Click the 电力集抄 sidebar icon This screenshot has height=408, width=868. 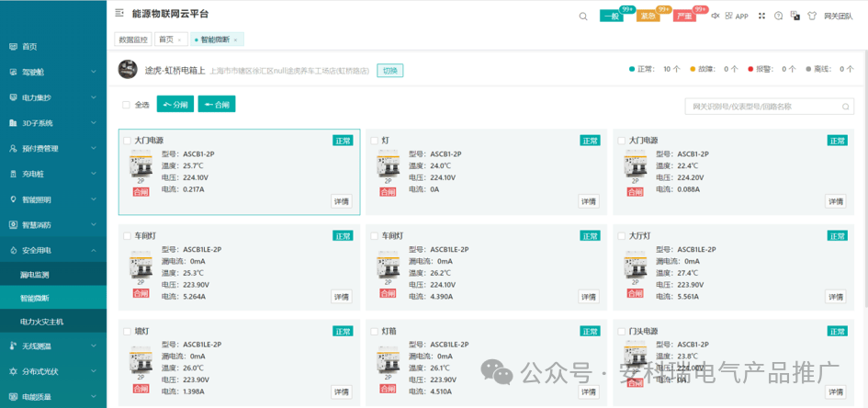pos(13,97)
